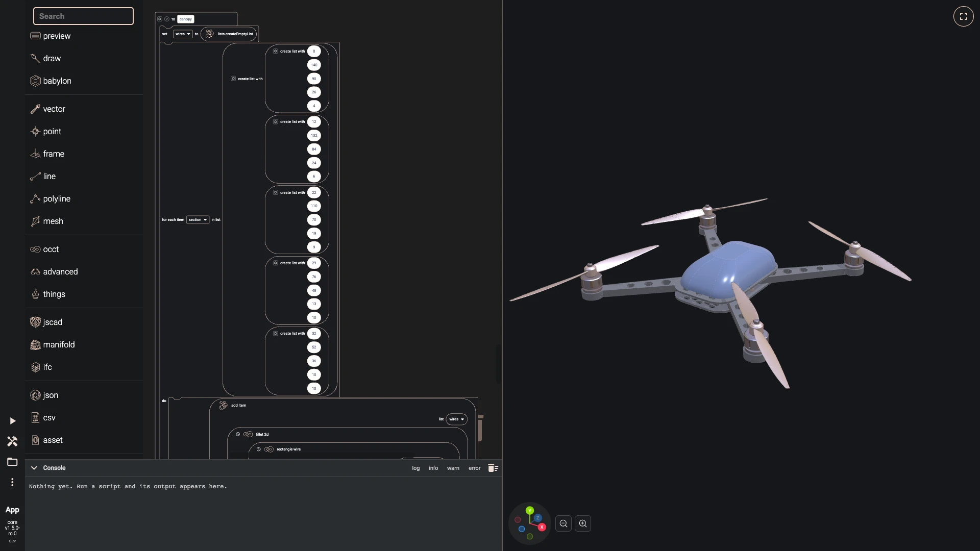Run the script with play button
This screenshot has height=551, width=980.
[x=12, y=421]
